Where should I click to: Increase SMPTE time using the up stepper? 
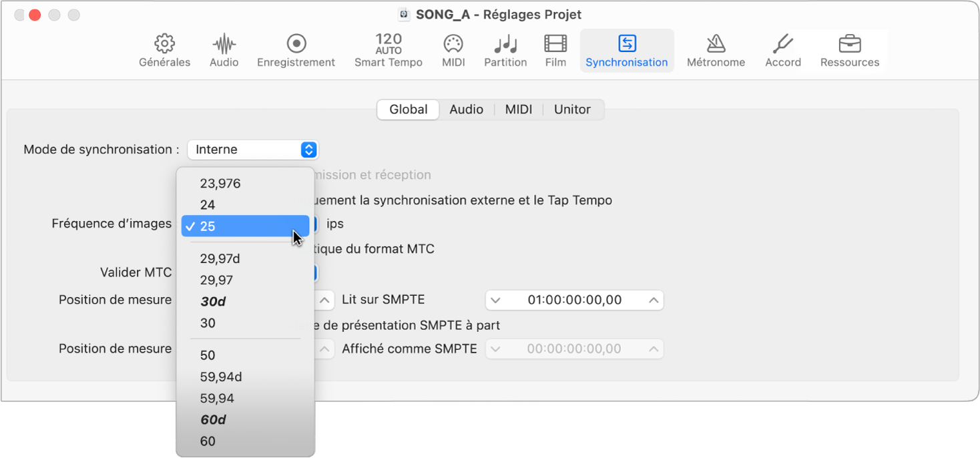pyautogui.click(x=652, y=300)
